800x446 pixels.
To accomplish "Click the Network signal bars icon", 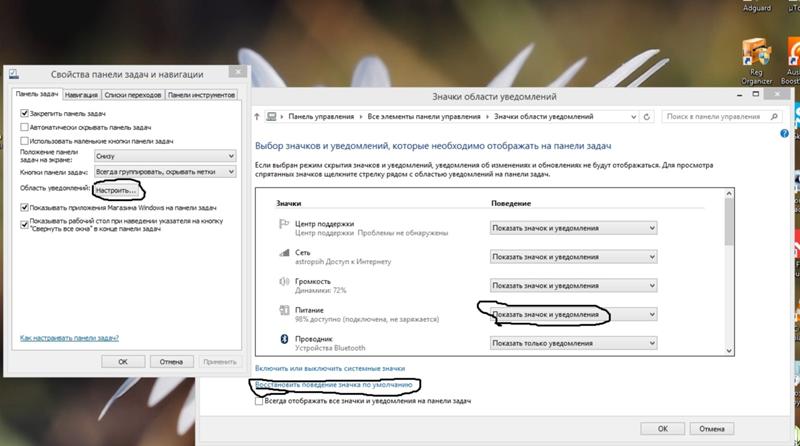I will coord(284,253).
